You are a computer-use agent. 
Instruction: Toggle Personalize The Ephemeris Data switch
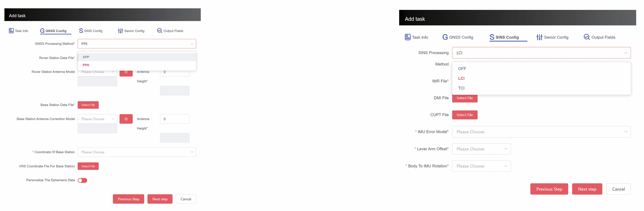click(x=82, y=180)
